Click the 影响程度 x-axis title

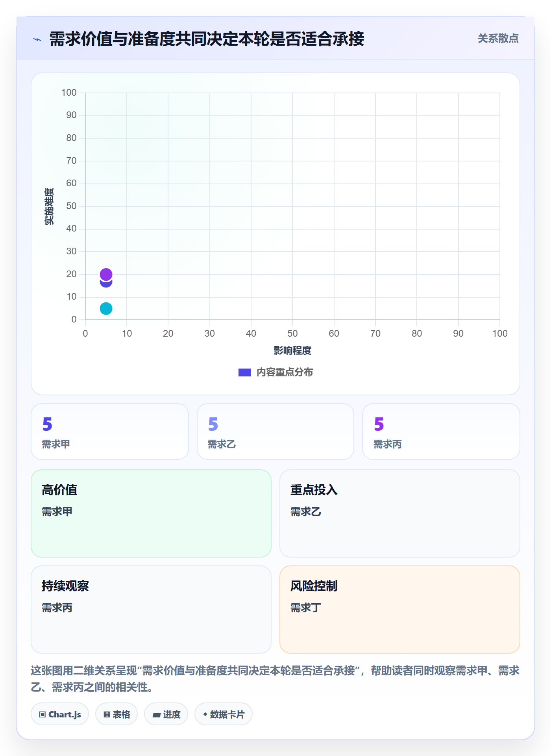coord(292,350)
